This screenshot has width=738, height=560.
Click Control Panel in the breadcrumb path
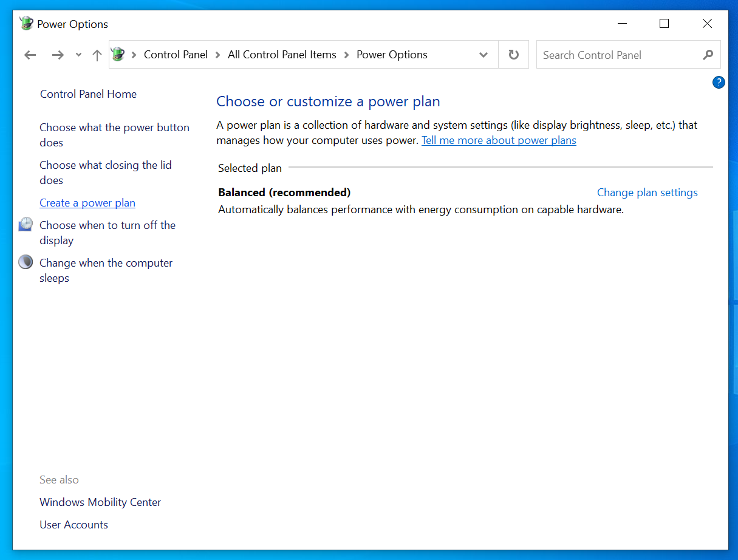[176, 54]
